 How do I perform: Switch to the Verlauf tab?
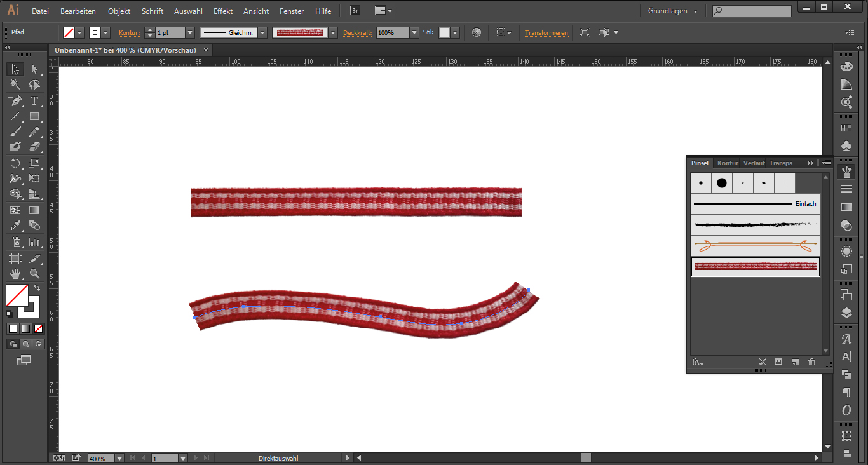click(x=754, y=163)
